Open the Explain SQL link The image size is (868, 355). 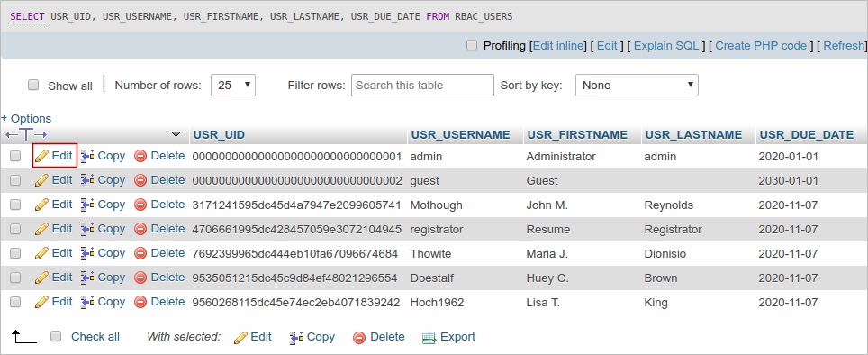pyautogui.click(x=666, y=46)
